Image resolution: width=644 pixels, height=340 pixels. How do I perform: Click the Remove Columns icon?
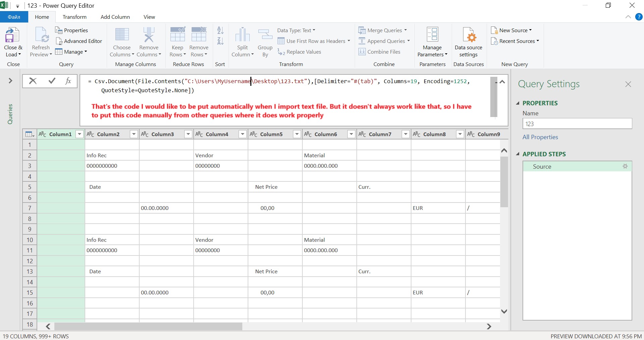[149, 35]
